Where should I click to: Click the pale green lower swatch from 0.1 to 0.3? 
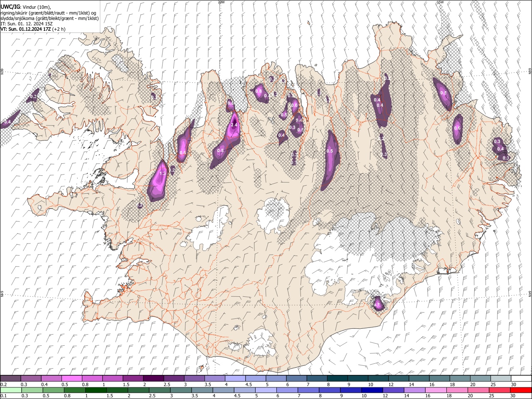(11, 390)
